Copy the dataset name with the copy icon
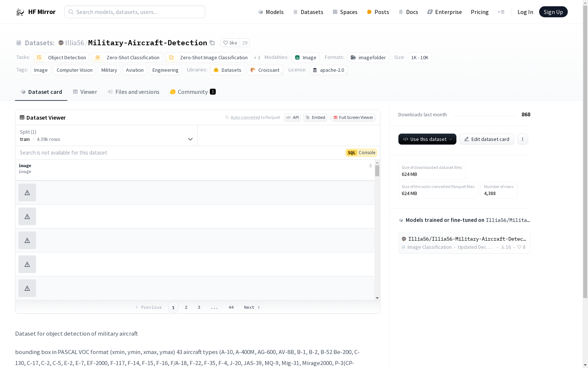Screen dimensions: 588x368 pos(212,43)
